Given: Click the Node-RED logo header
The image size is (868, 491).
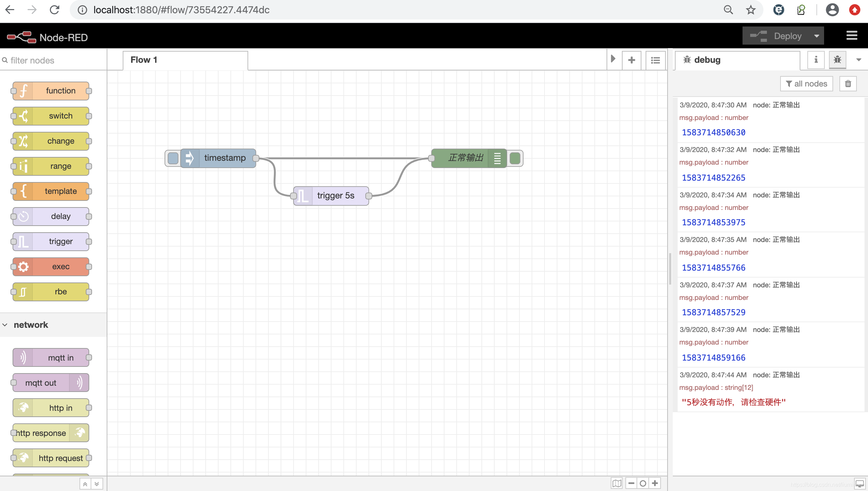Looking at the screenshot, I should [x=47, y=37].
